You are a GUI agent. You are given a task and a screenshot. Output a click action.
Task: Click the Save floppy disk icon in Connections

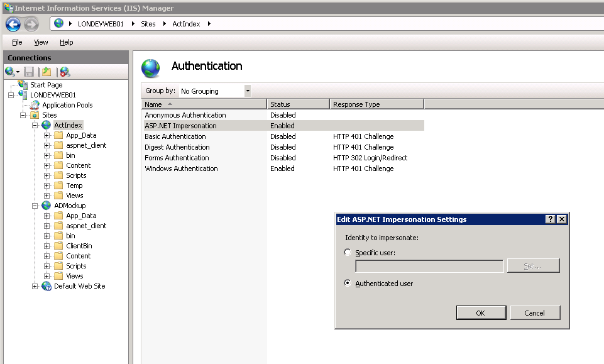29,72
